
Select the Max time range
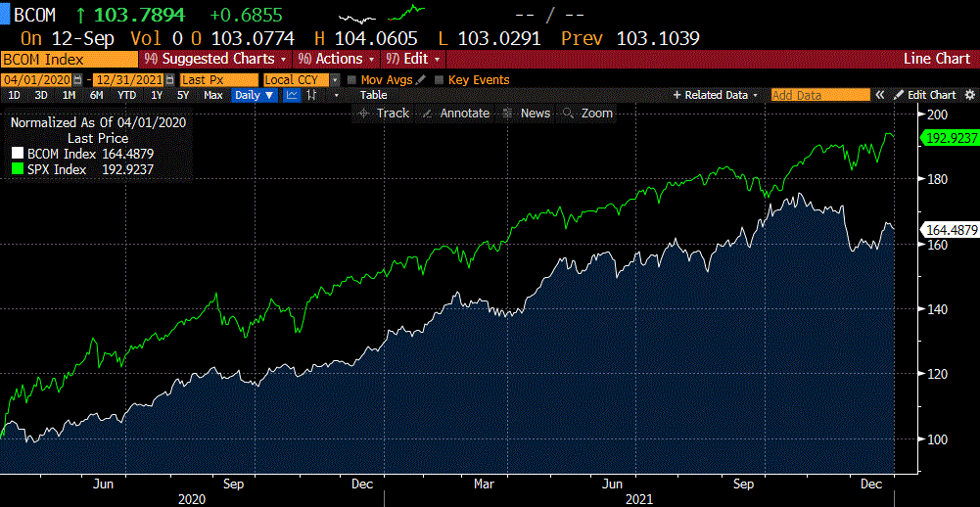pyautogui.click(x=213, y=95)
